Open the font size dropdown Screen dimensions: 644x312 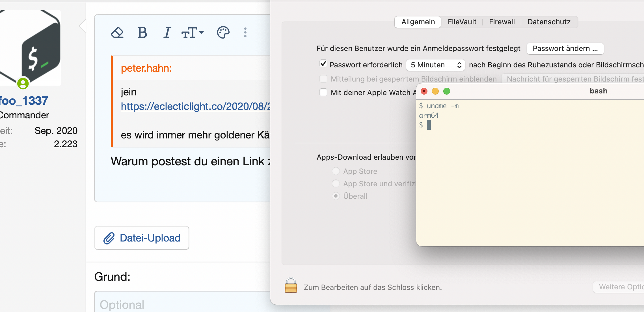click(x=193, y=33)
